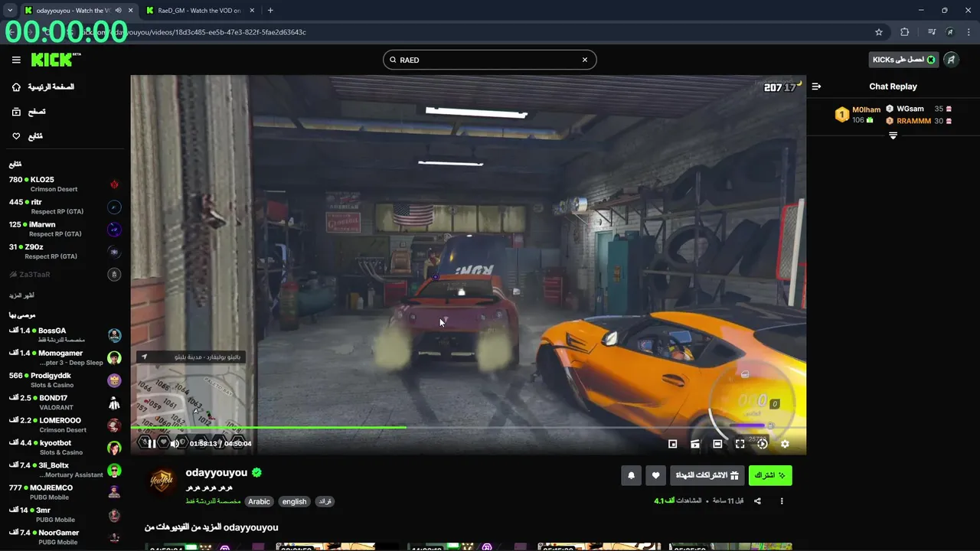Toggle theater mode in the video player

point(717,444)
